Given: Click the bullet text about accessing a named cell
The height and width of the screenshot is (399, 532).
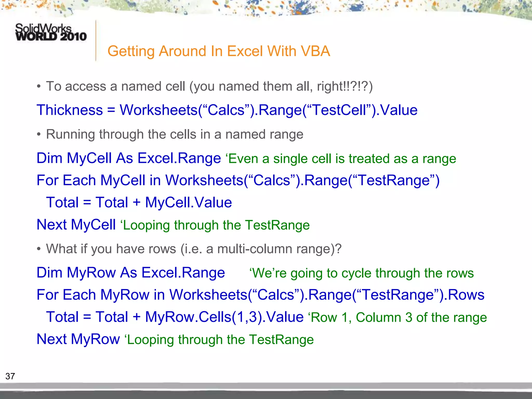Looking at the screenshot, I should 209,86.
